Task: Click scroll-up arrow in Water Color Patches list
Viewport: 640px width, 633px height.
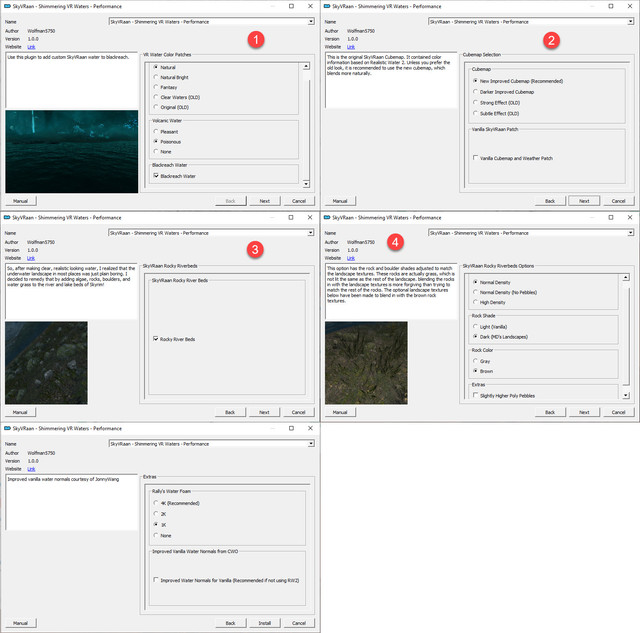Action: [306, 66]
